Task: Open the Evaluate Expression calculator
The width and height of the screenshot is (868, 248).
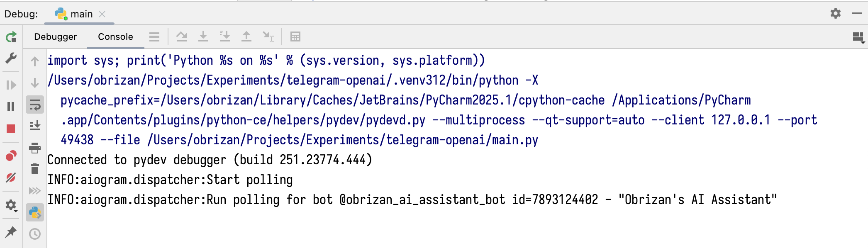Action: 295,37
